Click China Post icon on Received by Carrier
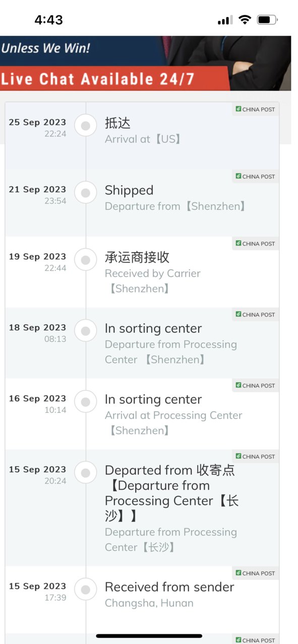The width and height of the screenshot is (298, 644). (x=239, y=243)
